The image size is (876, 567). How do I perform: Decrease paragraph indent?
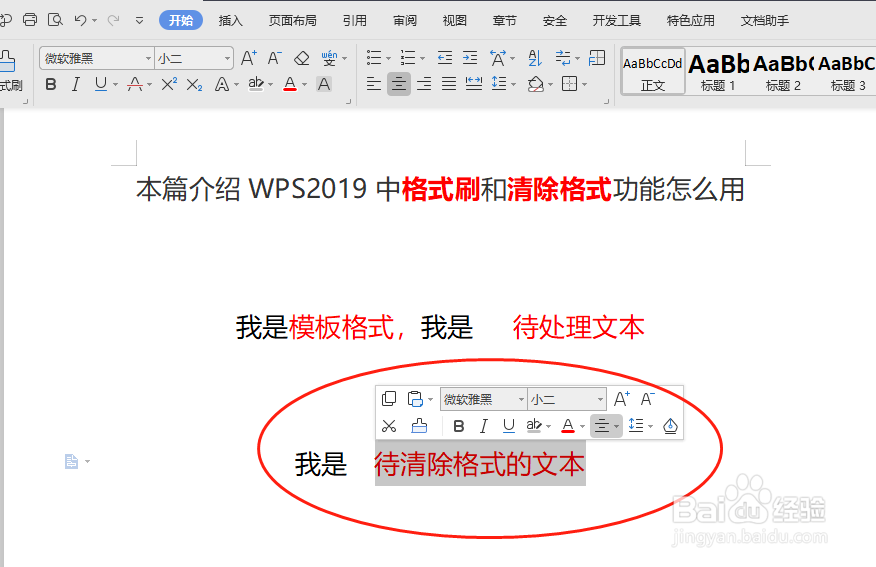(x=445, y=58)
